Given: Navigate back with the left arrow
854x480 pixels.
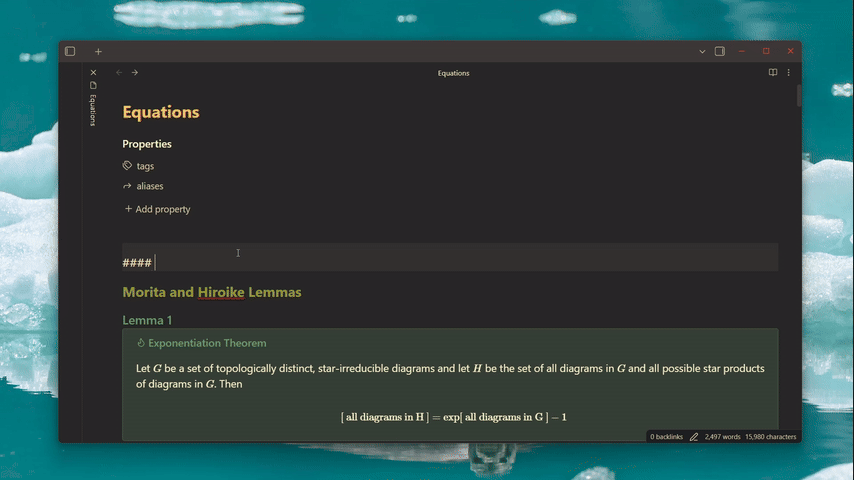Looking at the screenshot, I should (x=119, y=72).
